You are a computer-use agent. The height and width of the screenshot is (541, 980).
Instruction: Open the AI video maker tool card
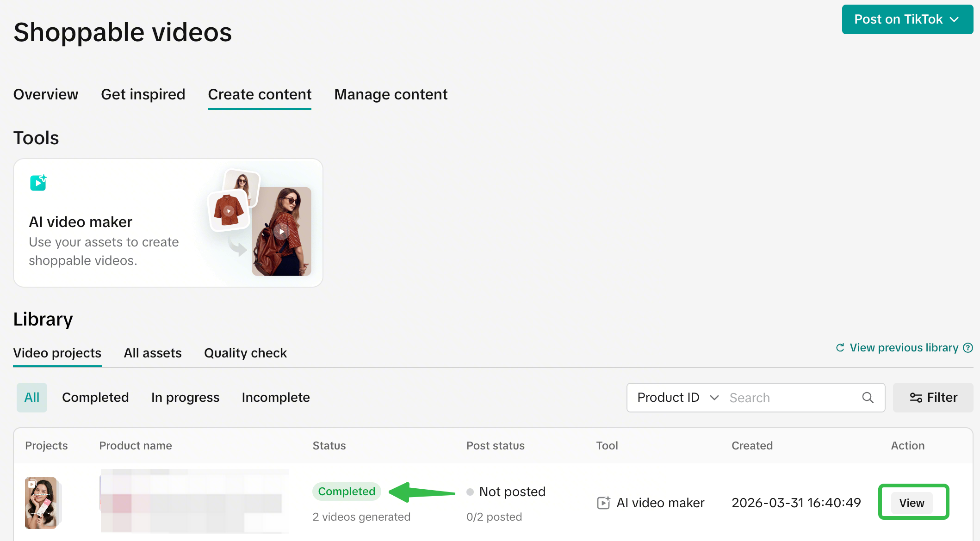point(168,223)
